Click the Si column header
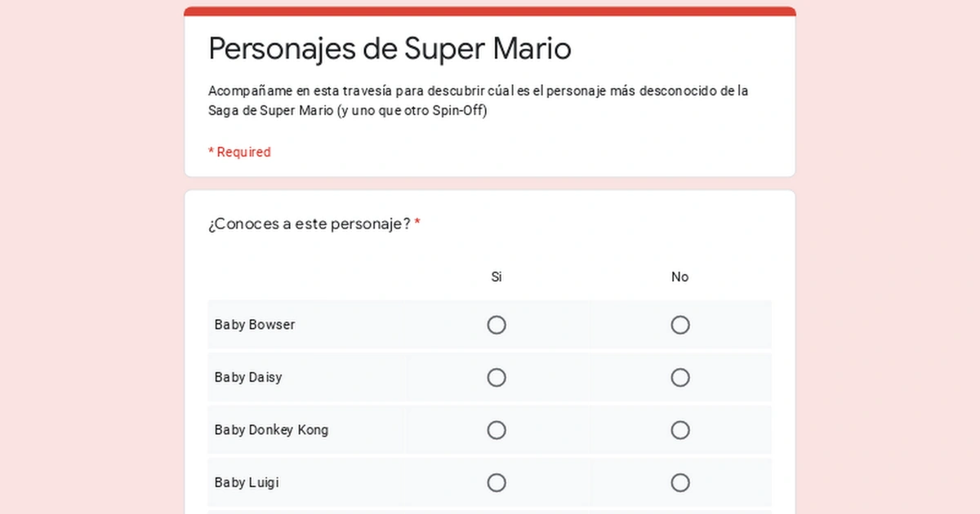 tap(497, 277)
